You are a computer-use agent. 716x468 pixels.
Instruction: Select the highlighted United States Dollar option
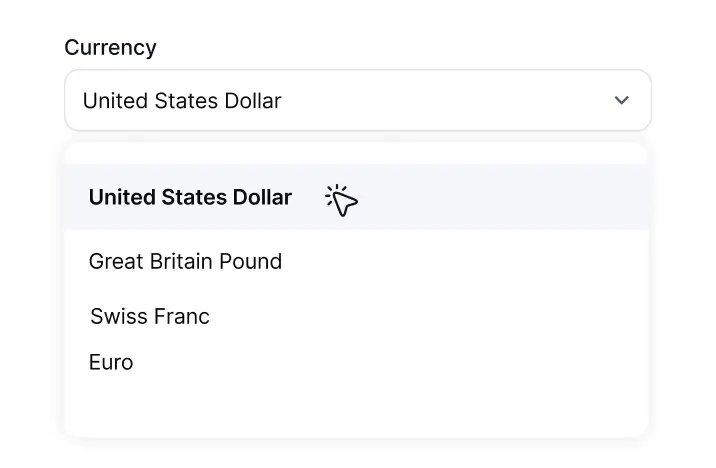click(x=356, y=197)
